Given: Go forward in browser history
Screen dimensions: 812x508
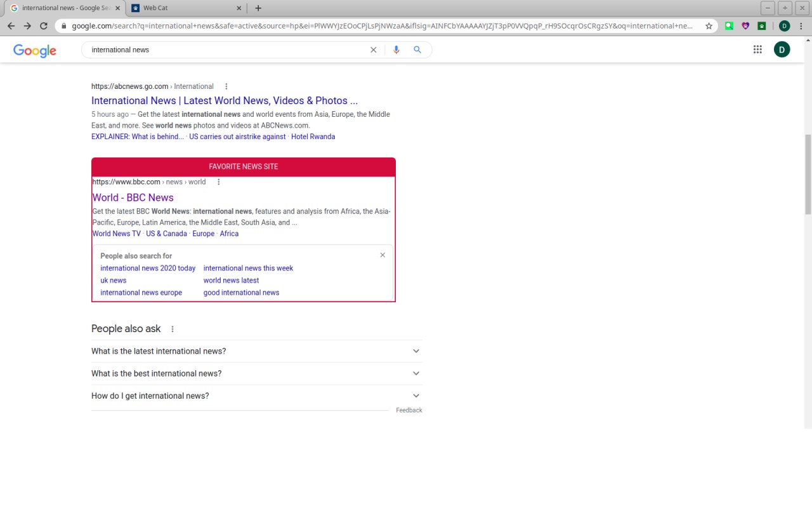Looking at the screenshot, I should coord(27,26).
